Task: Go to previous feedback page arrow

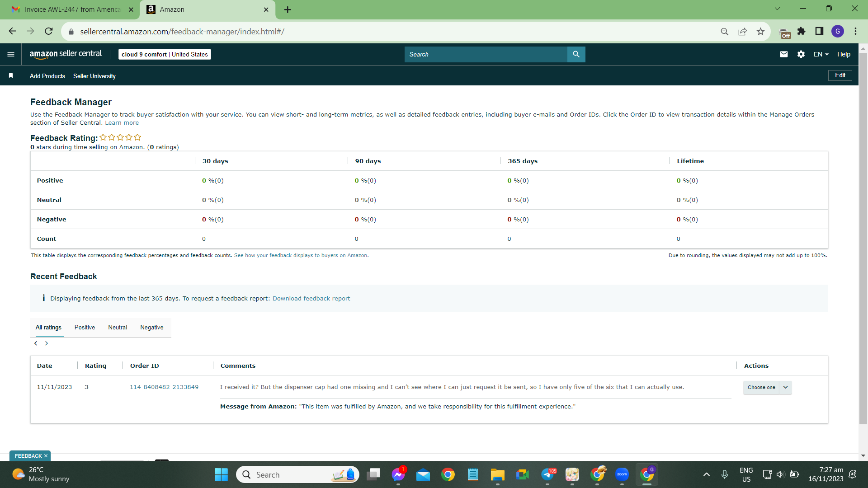Action: pyautogui.click(x=36, y=343)
